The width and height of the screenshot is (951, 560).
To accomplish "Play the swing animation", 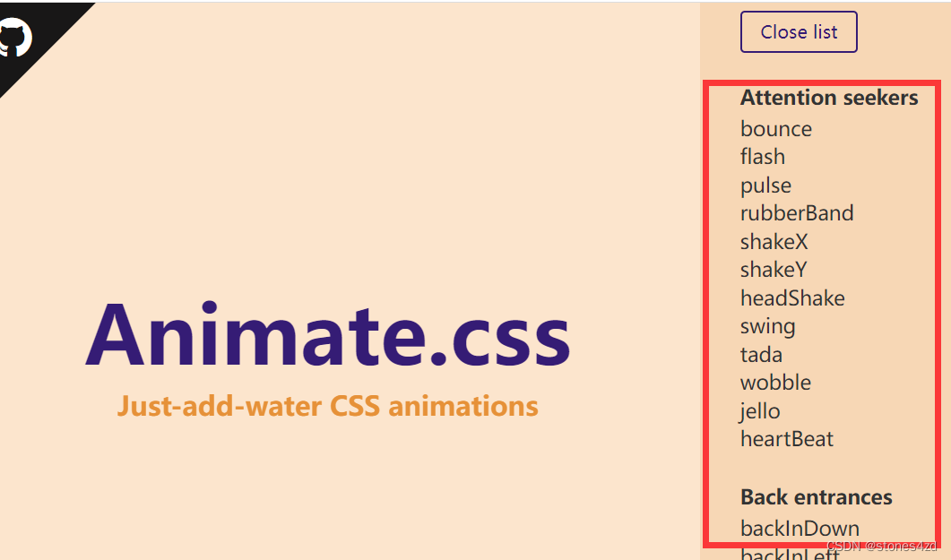I will click(767, 326).
